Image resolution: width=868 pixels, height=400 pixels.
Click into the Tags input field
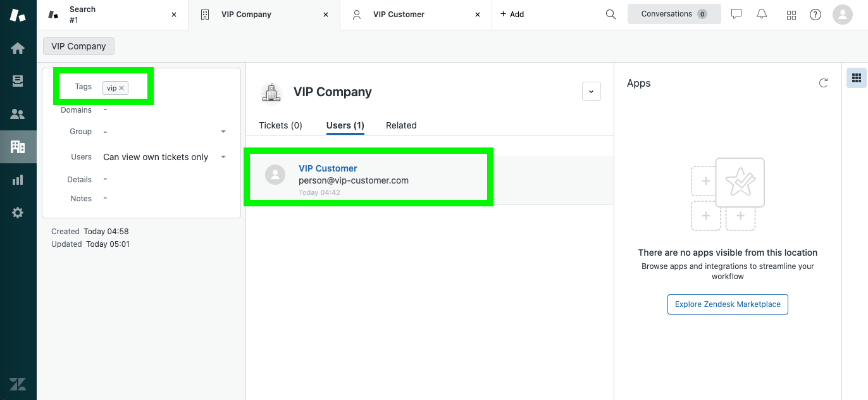click(x=164, y=88)
